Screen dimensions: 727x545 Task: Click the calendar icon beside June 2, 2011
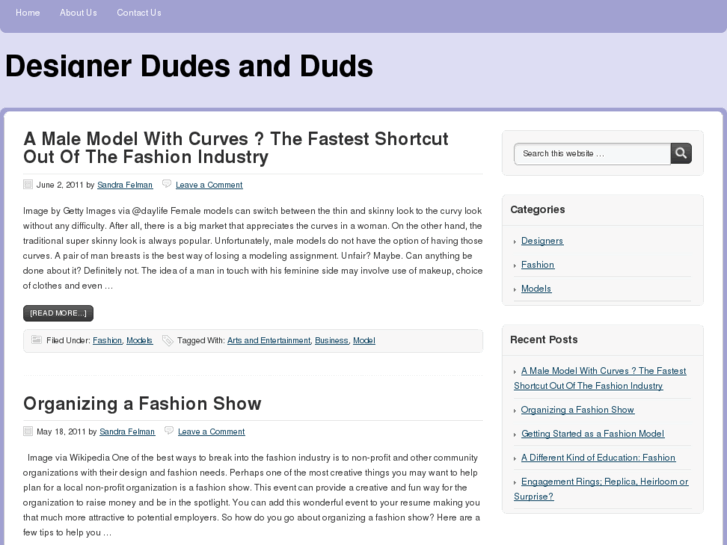point(28,185)
